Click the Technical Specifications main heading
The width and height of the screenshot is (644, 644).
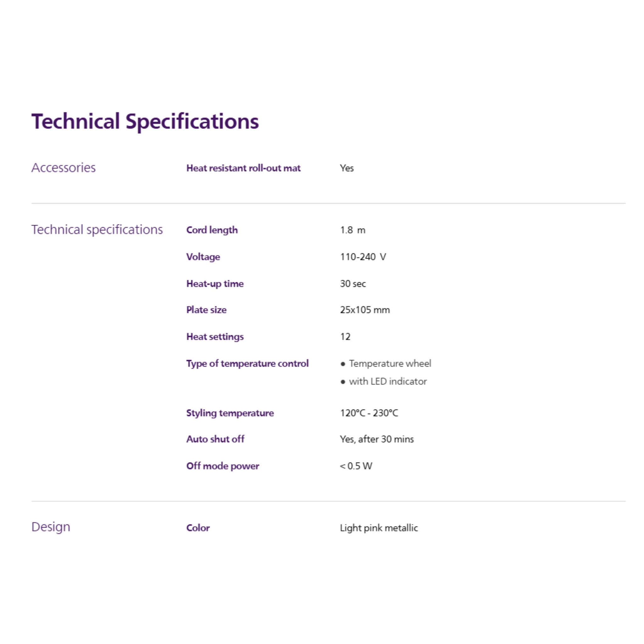pyautogui.click(x=145, y=121)
